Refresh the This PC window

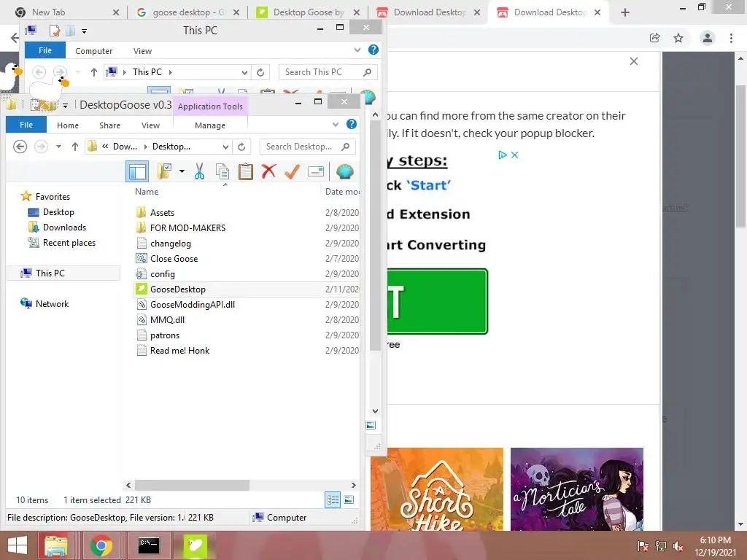pos(260,72)
